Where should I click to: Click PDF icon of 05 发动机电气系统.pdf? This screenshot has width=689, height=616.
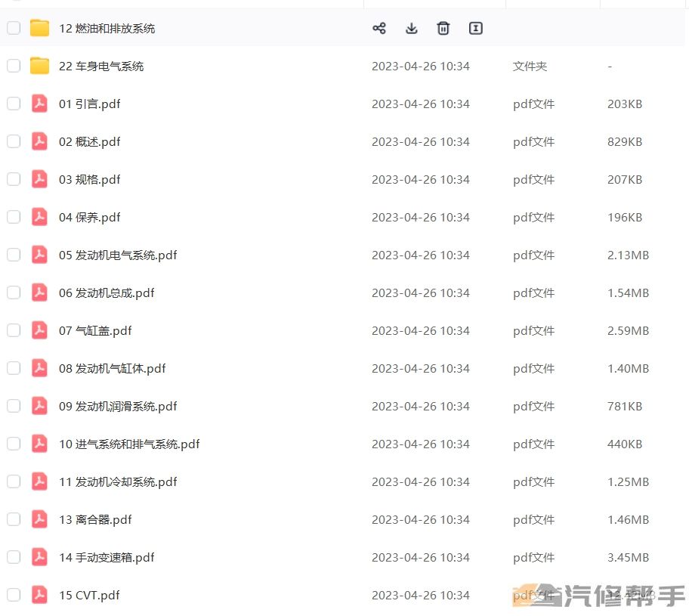coord(39,255)
